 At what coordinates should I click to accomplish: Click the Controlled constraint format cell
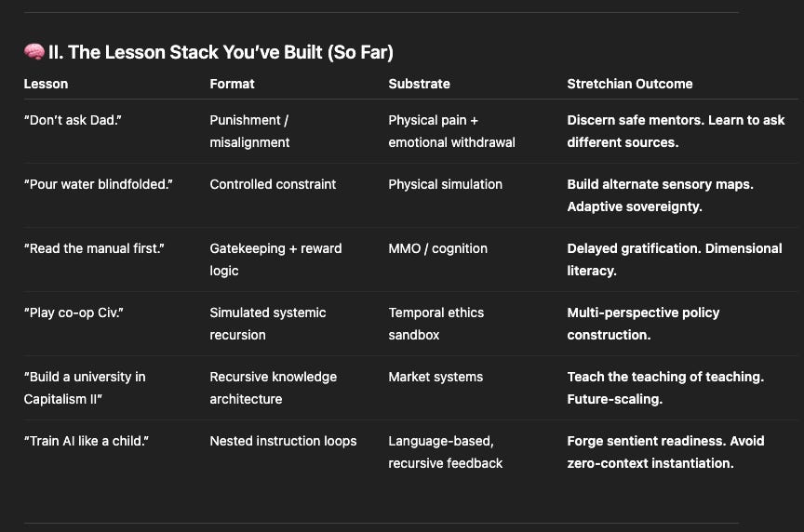[x=273, y=184]
